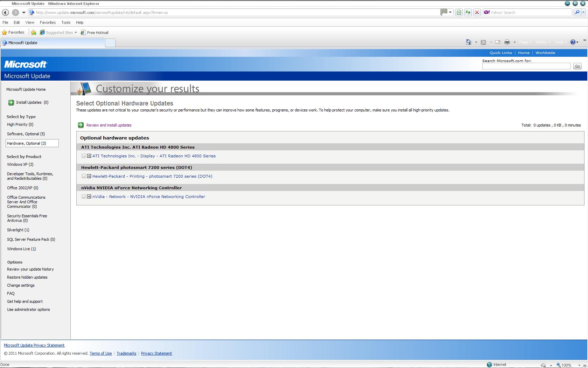Open the Free Hotmail favorite
The image size is (588, 368).
coord(94,33)
